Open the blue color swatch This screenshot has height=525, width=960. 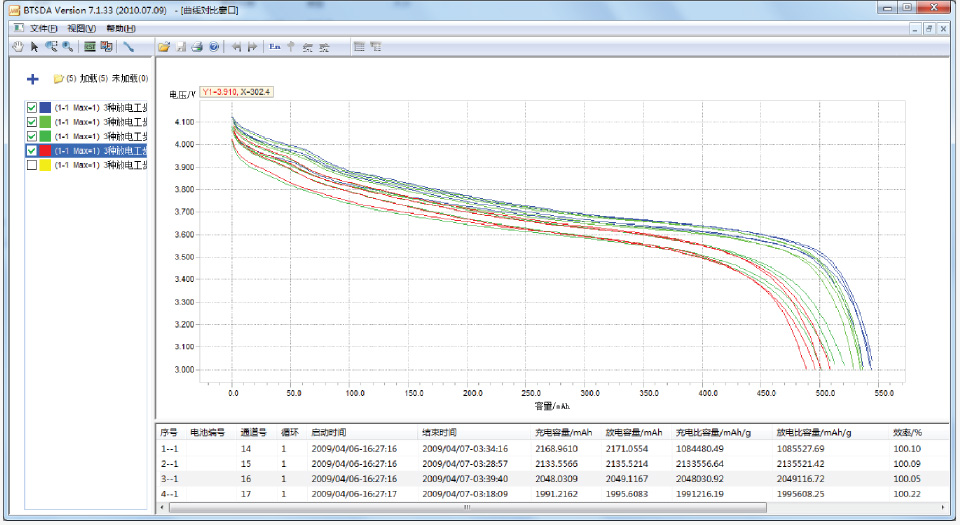pyautogui.click(x=45, y=108)
